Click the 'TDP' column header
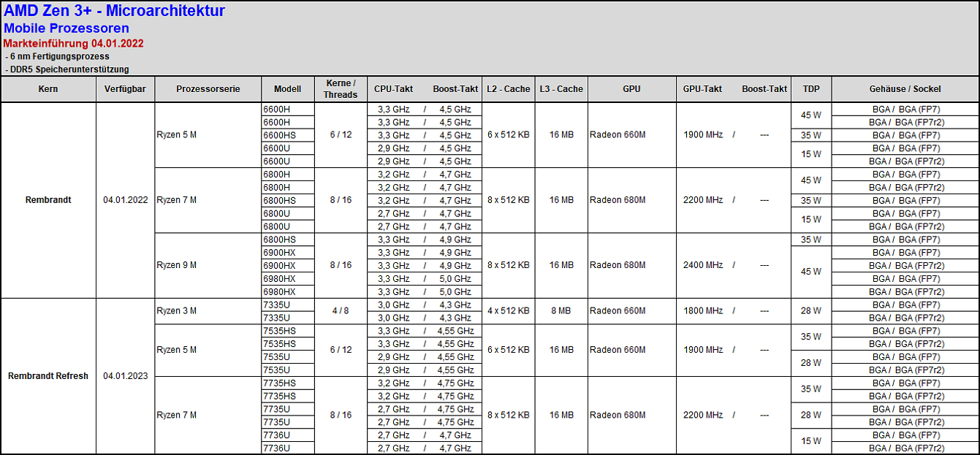980x455 pixels. coord(811,89)
